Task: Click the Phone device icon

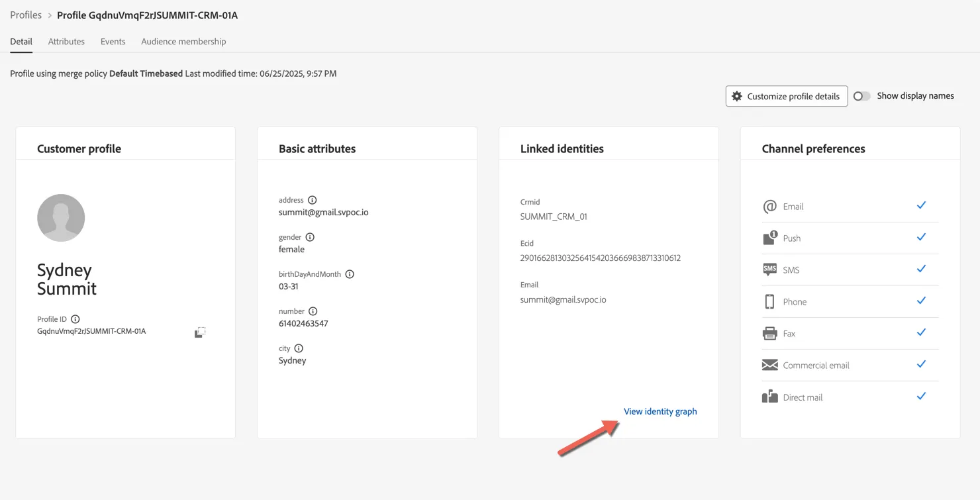Action: click(x=769, y=302)
